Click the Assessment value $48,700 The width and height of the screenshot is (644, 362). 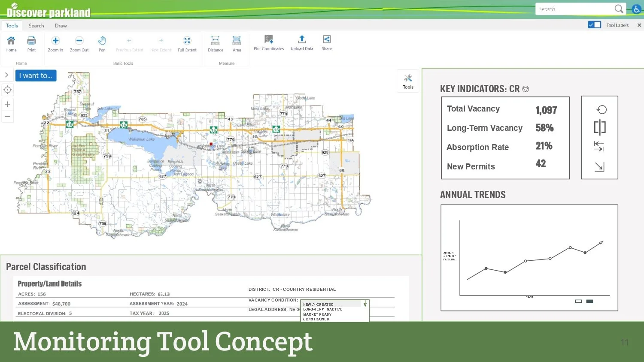(61, 304)
